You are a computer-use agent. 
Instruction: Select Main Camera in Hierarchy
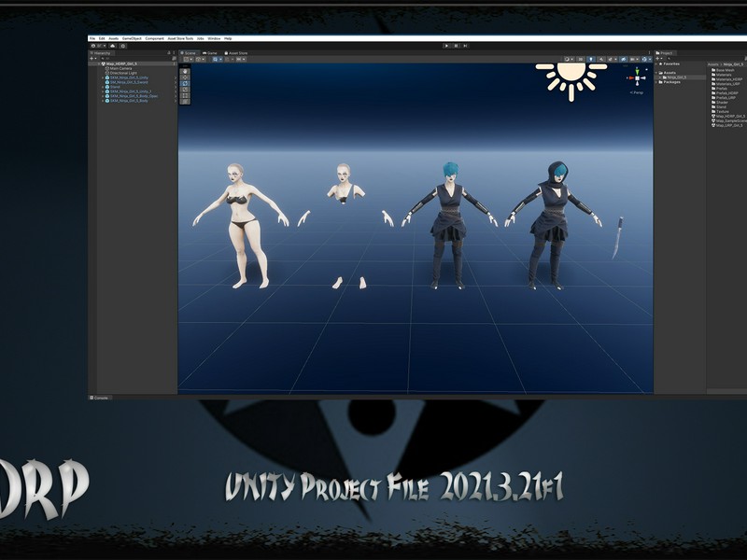click(x=120, y=68)
